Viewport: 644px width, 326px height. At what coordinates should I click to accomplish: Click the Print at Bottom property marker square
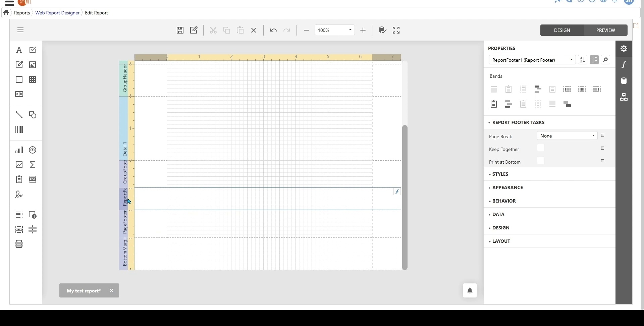pyautogui.click(x=603, y=161)
